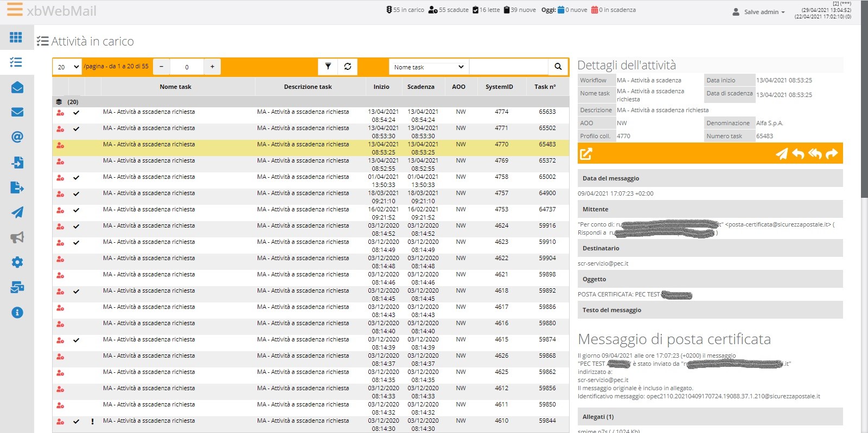The width and height of the screenshot is (868, 433).
Task: Open the gear settings icon in sidebar
Action: pos(17,262)
